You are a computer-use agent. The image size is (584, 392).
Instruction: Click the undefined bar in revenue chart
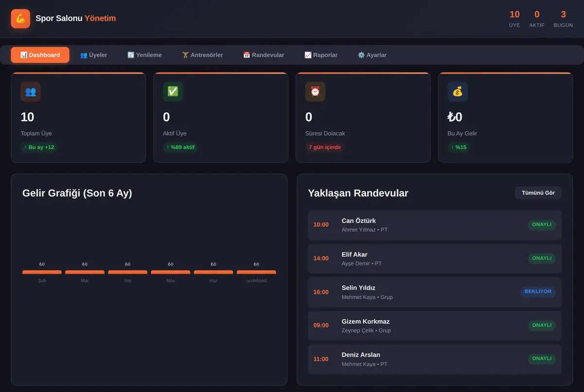pyautogui.click(x=256, y=272)
